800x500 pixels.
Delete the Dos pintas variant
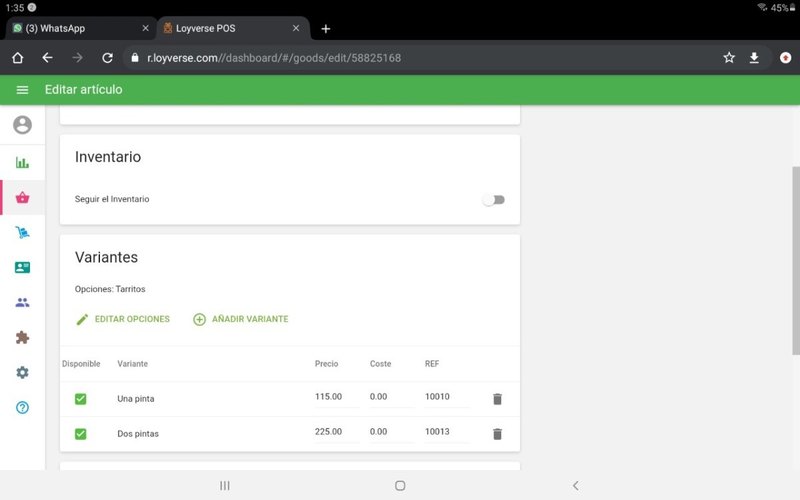click(497, 434)
